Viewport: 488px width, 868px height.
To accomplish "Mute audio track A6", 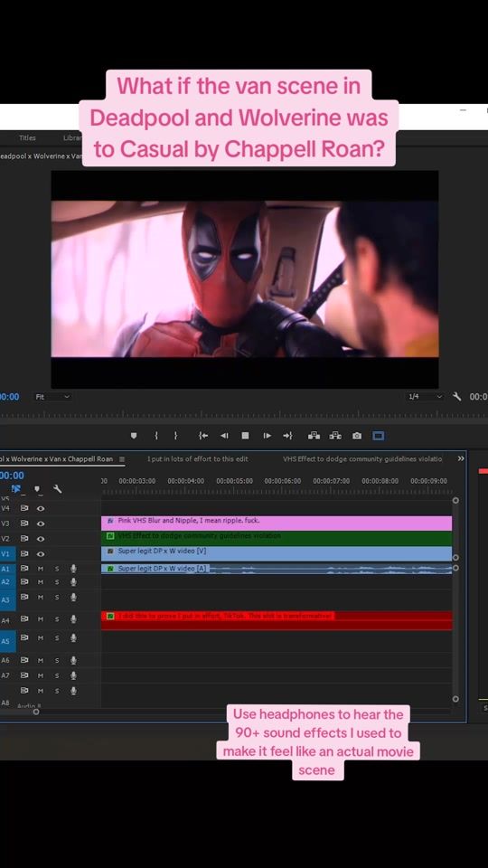I will 41,660.
